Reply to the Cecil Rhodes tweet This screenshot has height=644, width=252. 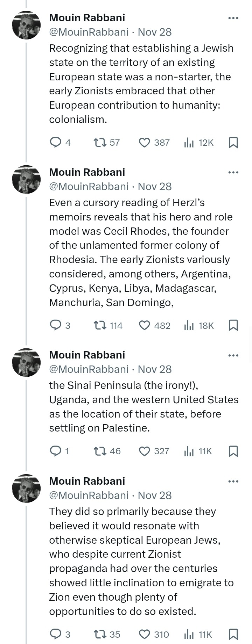pyautogui.click(x=56, y=325)
